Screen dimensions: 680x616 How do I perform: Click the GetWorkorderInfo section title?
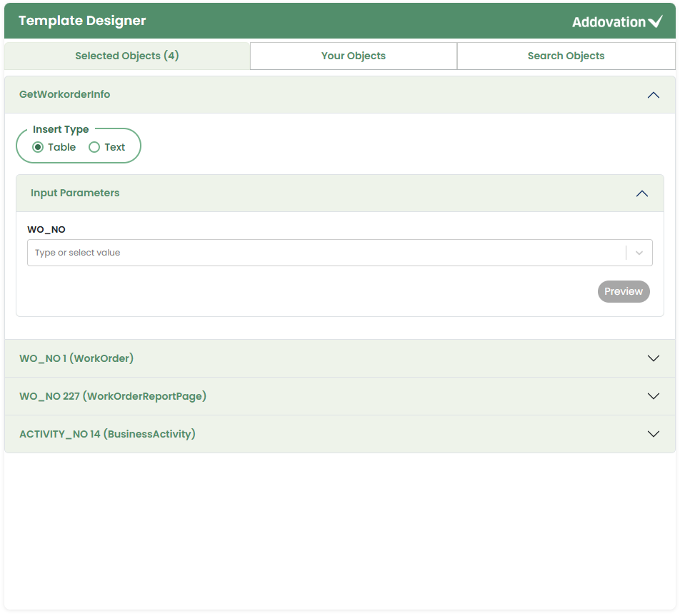coord(65,95)
